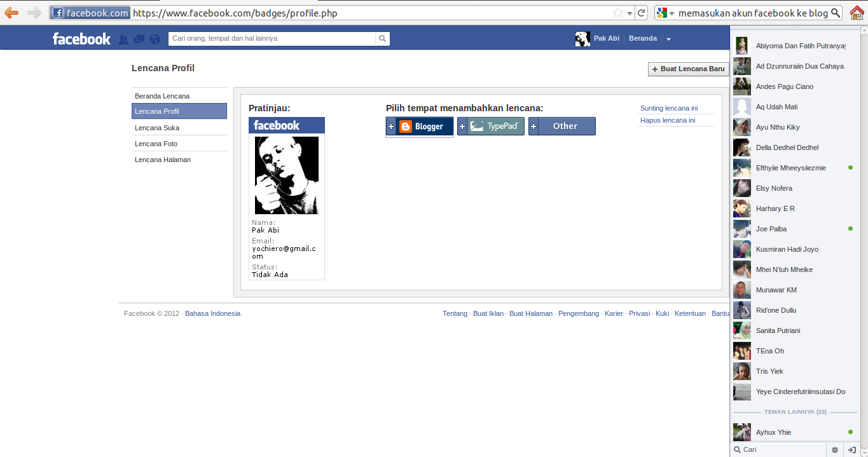Open Kuki footer link
868x457 pixels.
coord(662,313)
